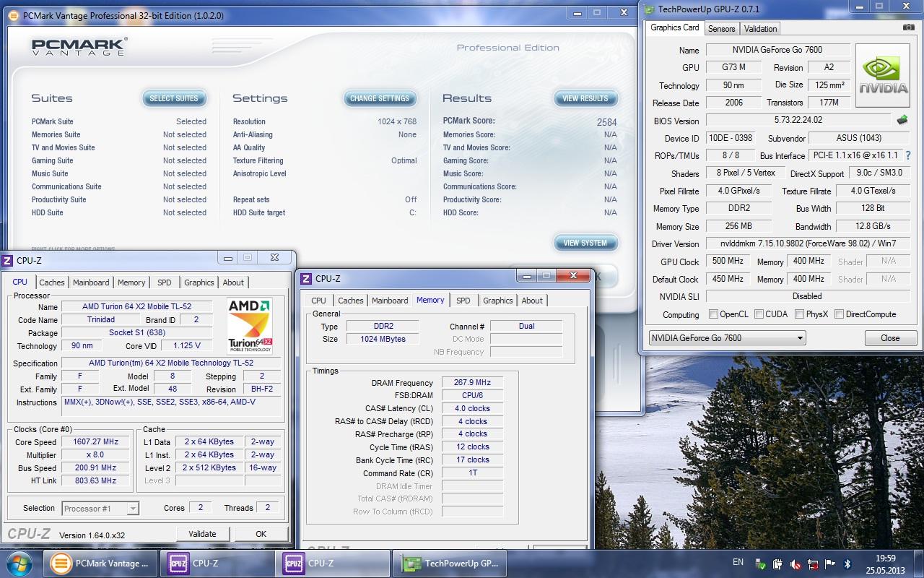Switch to TechPowerUp GPU-Z taskbar item
The height and width of the screenshot is (578, 924).
point(449,564)
